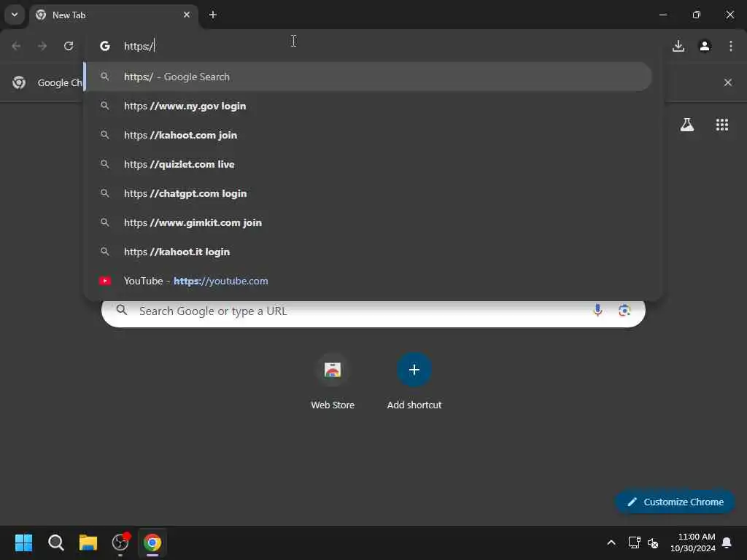747x560 pixels.
Task: Open the notifications bell icon
Action: 727,542
